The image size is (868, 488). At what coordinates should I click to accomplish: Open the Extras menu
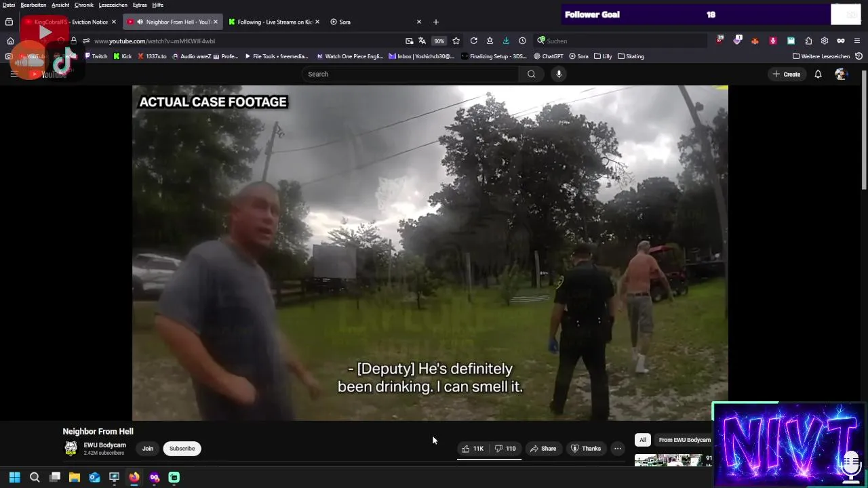140,5
